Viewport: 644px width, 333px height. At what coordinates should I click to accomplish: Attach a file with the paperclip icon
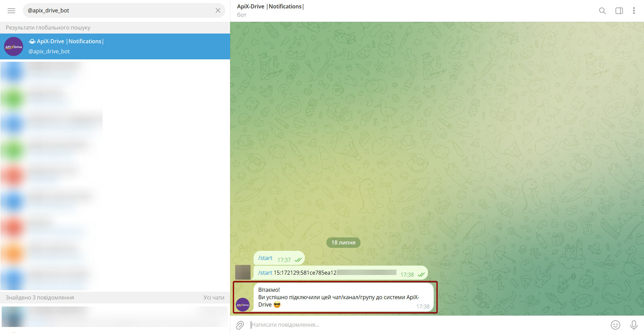240,325
